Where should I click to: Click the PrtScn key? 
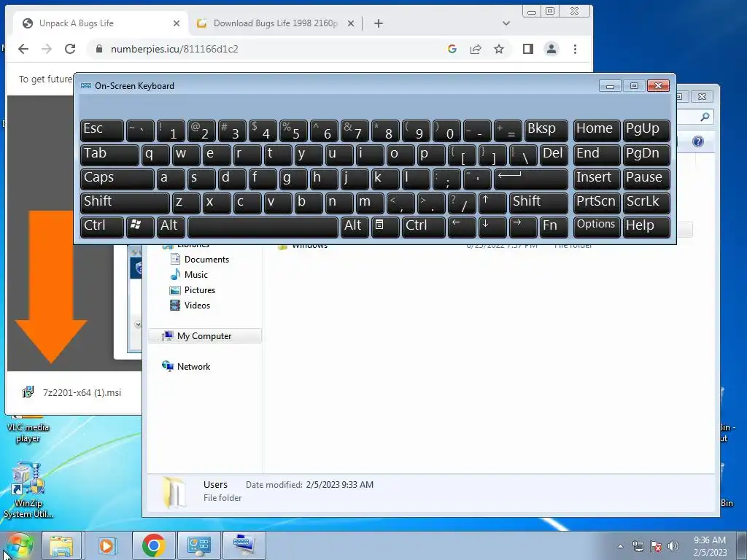tap(597, 203)
